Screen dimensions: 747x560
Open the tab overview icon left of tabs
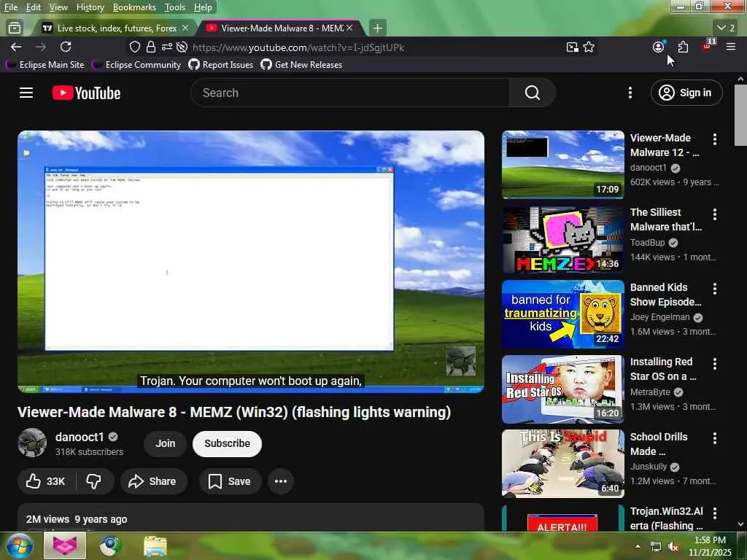click(x=15, y=28)
